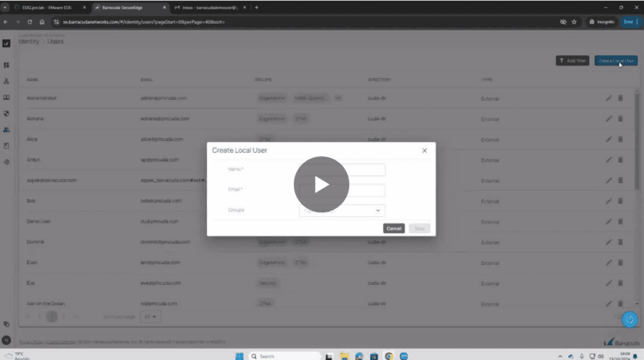Open the Windows Start menu

coord(239,356)
